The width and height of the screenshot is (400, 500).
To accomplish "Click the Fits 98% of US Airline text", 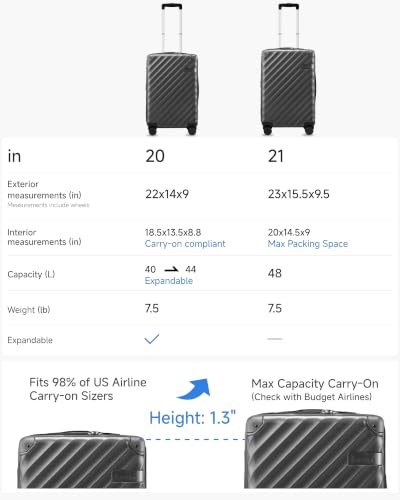I will [88, 382].
